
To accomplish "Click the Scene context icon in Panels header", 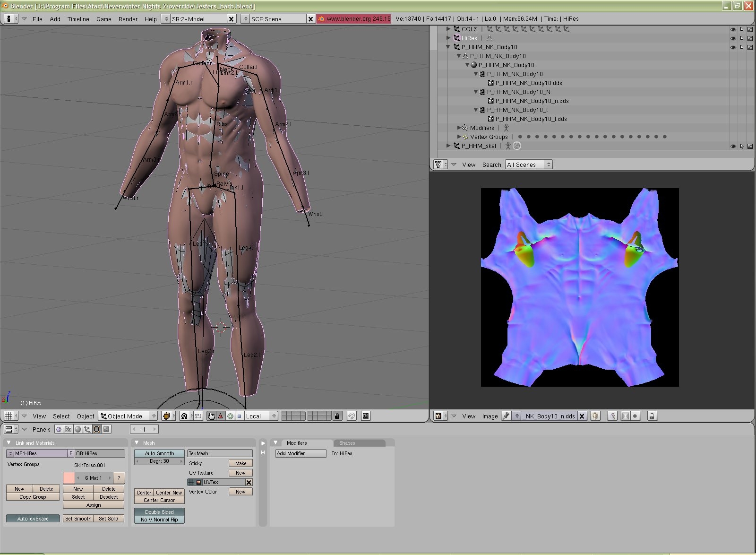I will [107, 429].
